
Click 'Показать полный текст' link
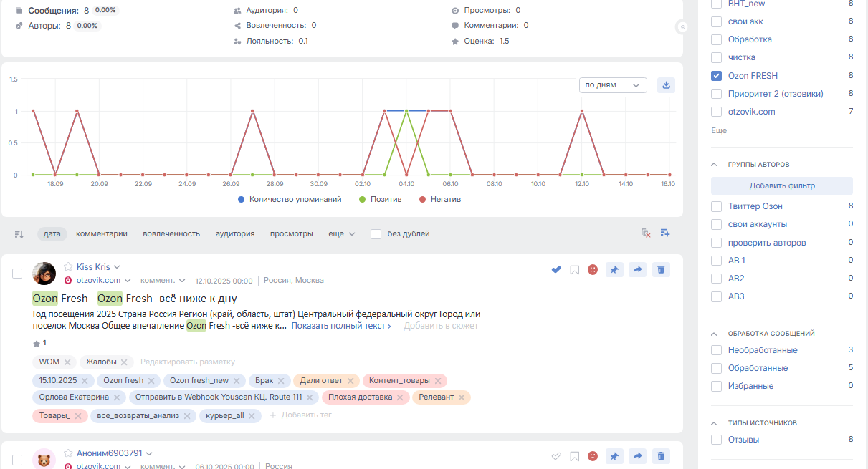(341, 326)
